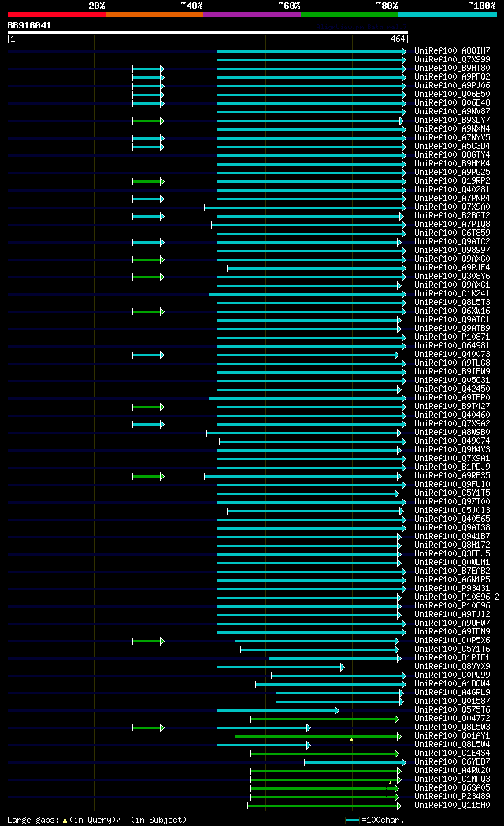
Task: Select the UniRef100_P23489 label
Action: (452, 796)
